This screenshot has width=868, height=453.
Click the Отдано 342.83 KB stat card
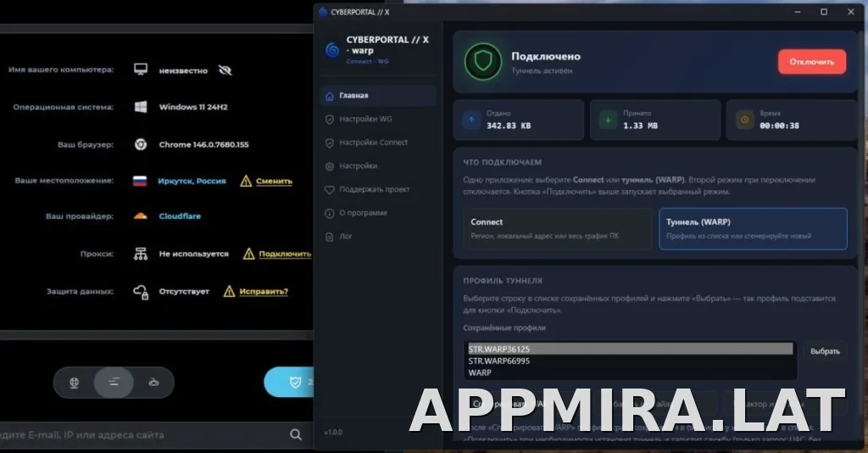click(519, 120)
